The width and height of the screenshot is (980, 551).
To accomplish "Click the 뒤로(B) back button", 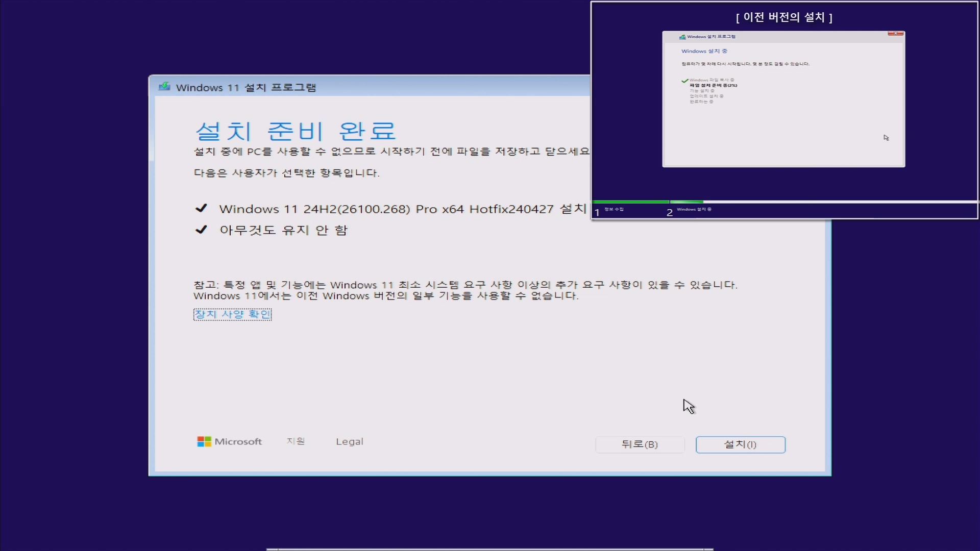I will tap(640, 444).
